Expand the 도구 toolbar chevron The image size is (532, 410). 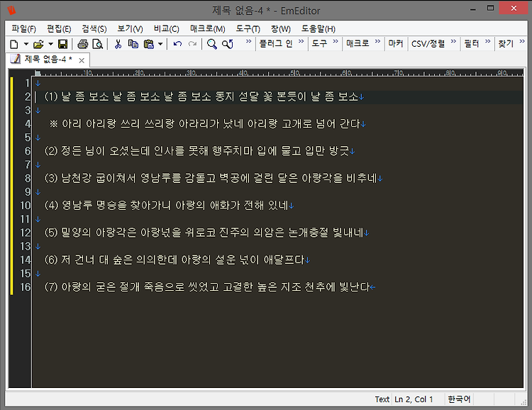(336, 41)
